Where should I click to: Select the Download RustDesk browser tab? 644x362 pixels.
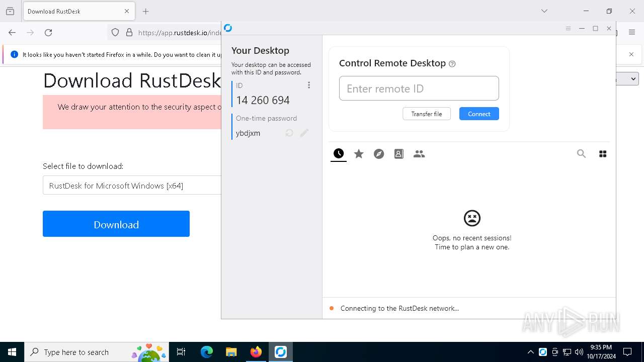78,11
